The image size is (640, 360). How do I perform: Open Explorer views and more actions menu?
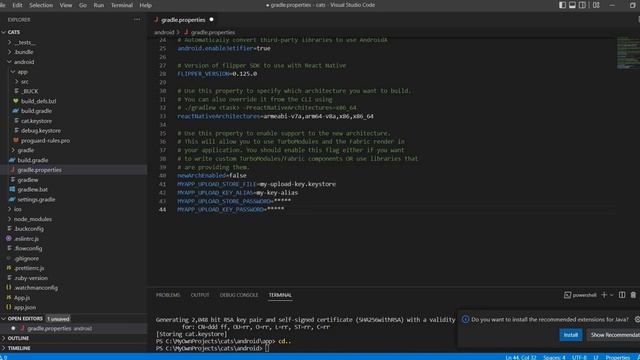pos(137,20)
